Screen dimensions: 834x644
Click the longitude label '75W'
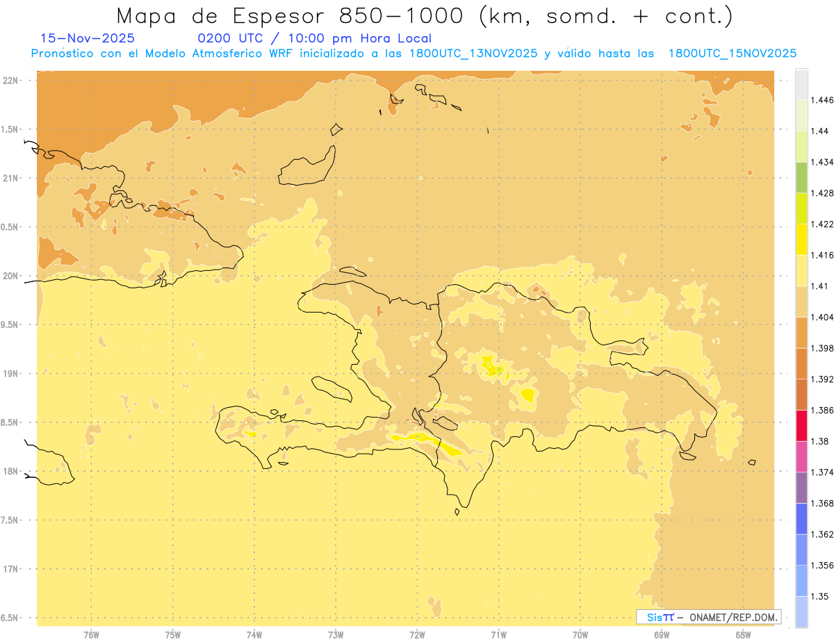pos(173,634)
